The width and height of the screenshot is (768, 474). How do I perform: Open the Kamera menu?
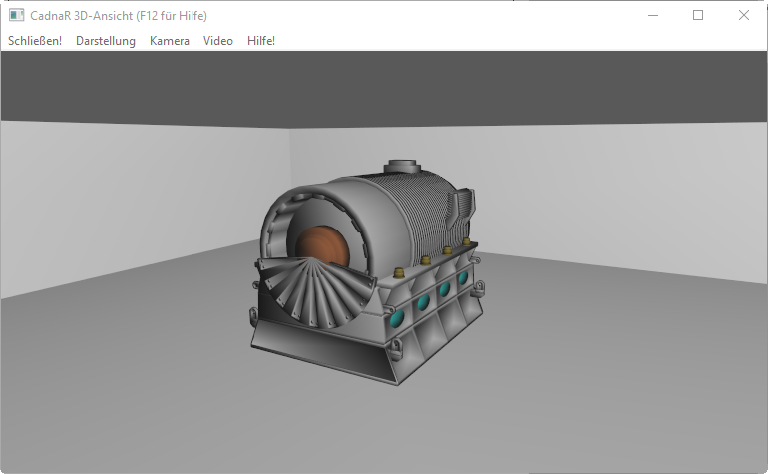pyautogui.click(x=169, y=41)
